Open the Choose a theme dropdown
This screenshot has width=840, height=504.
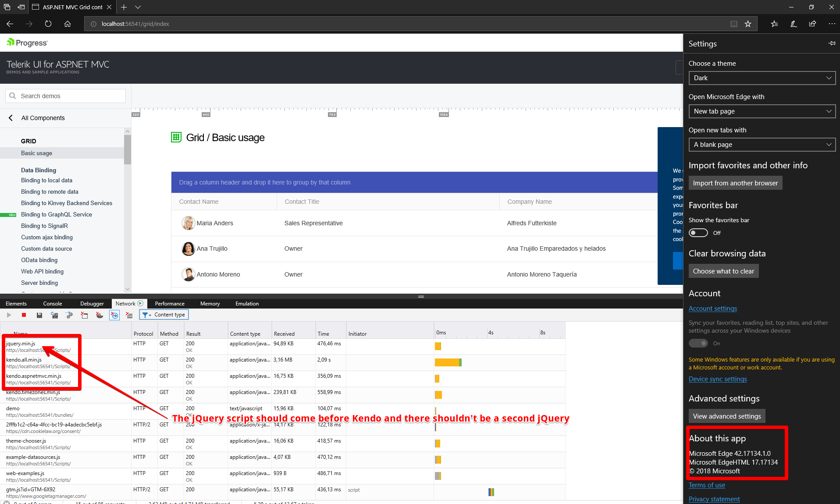pos(762,78)
